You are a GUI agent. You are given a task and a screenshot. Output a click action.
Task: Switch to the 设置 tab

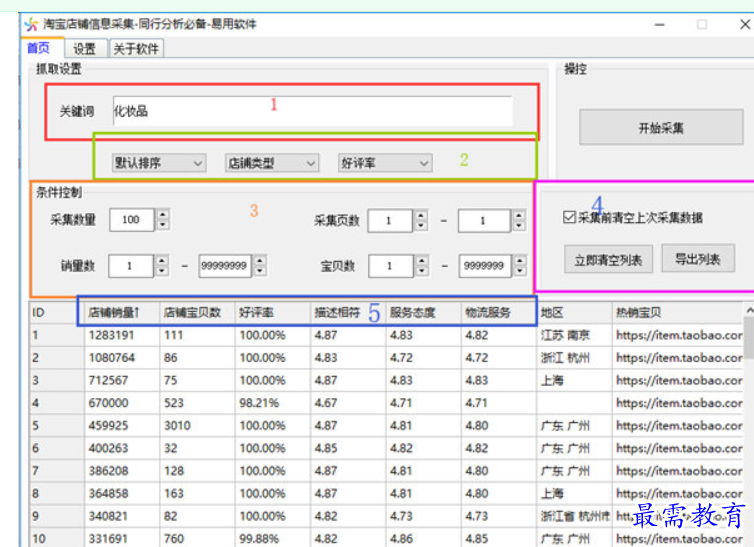[x=85, y=49]
